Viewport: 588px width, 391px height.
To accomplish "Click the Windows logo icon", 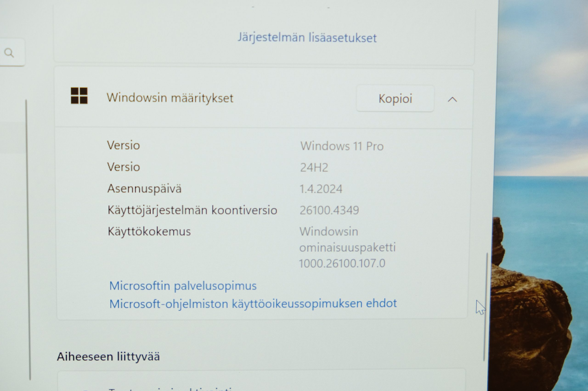I will pyautogui.click(x=79, y=96).
